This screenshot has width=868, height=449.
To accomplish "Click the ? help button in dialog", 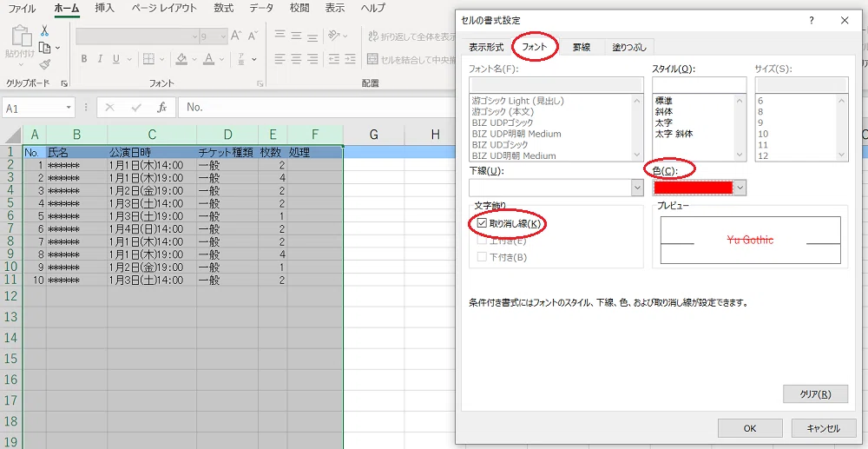I will point(812,21).
